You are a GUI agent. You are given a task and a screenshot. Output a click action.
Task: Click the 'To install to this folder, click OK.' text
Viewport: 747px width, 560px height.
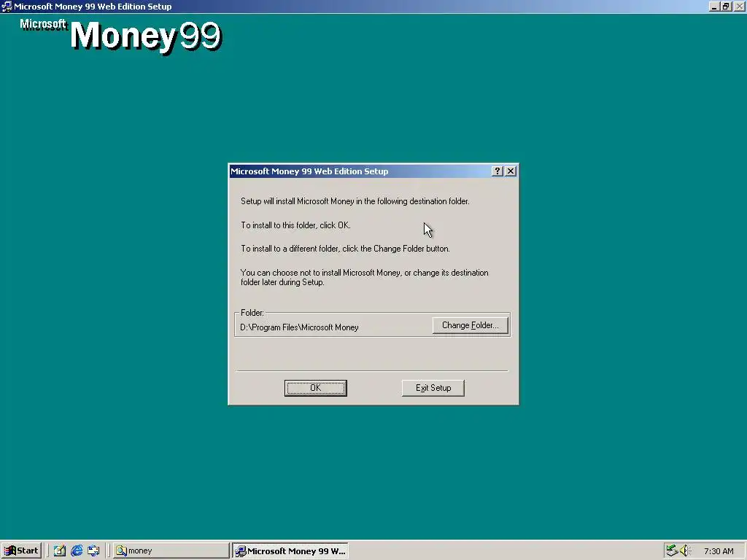pyautogui.click(x=295, y=225)
